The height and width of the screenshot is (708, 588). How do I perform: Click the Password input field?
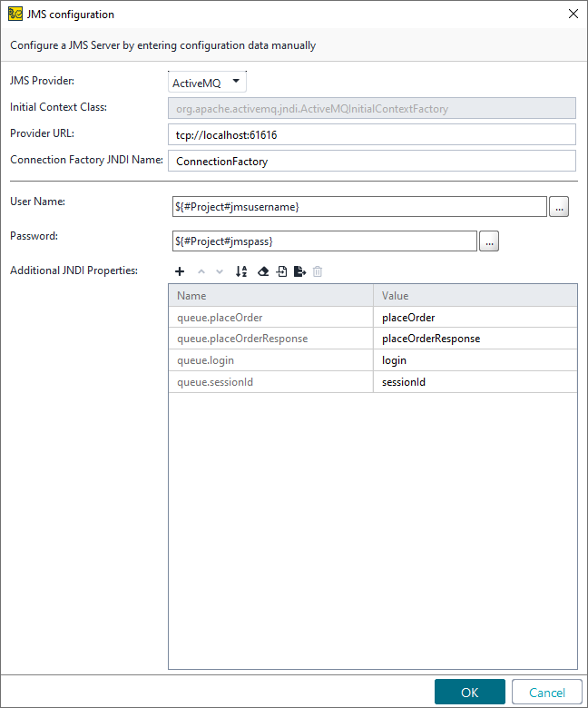[x=325, y=241]
